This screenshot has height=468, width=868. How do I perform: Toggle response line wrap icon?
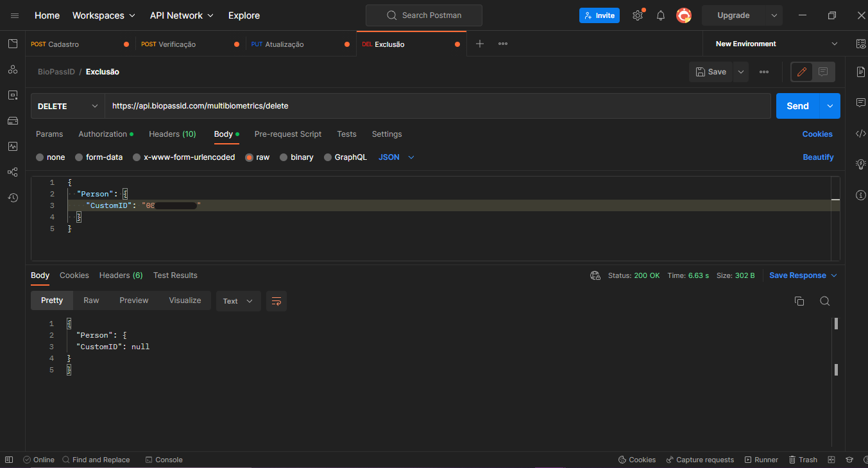click(x=277, y=301)
